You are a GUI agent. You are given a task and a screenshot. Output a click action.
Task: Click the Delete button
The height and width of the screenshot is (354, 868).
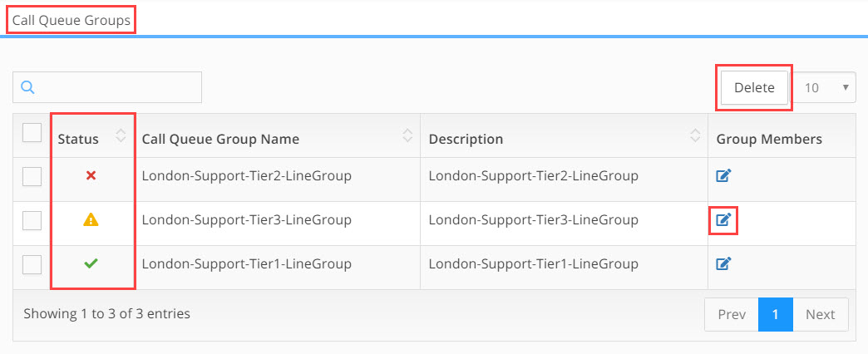click(x=754, y=87)
